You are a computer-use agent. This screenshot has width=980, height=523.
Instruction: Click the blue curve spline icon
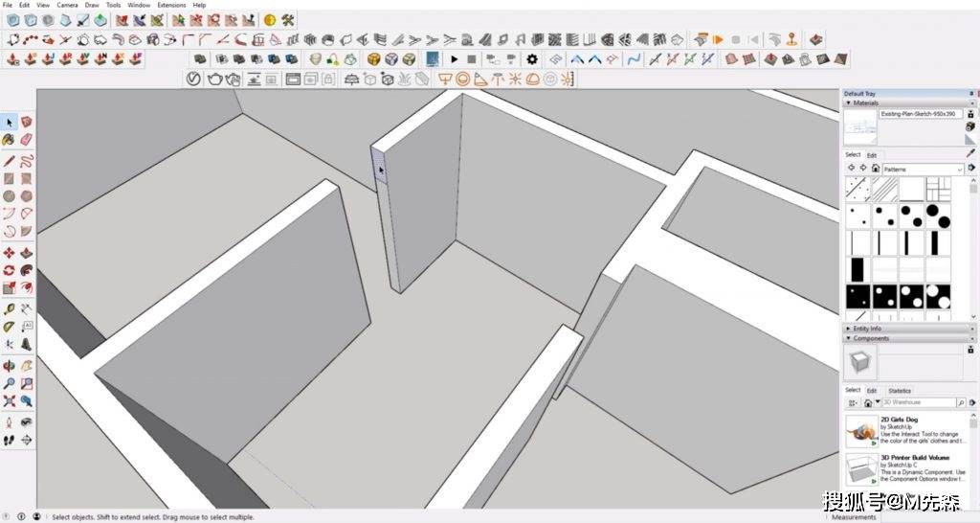pyautogui.click(x=635, y=59)
